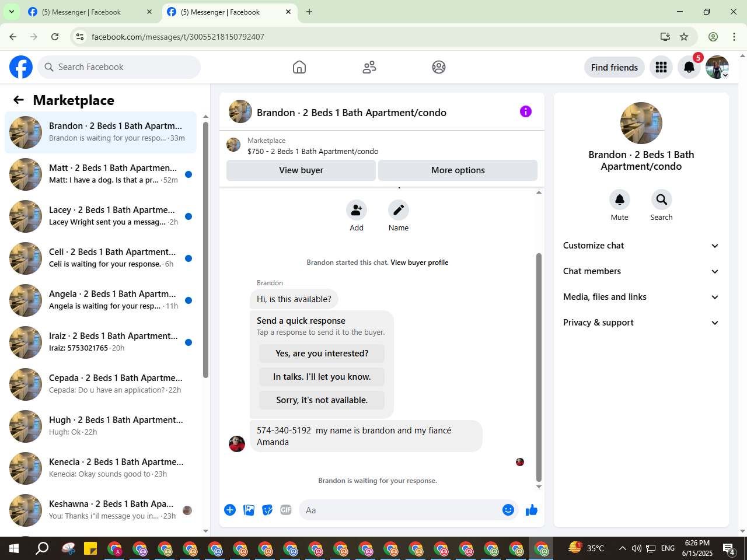This screenshot has height=560, width=747.
Task: Reload the browser page
Action: (55, 37)
